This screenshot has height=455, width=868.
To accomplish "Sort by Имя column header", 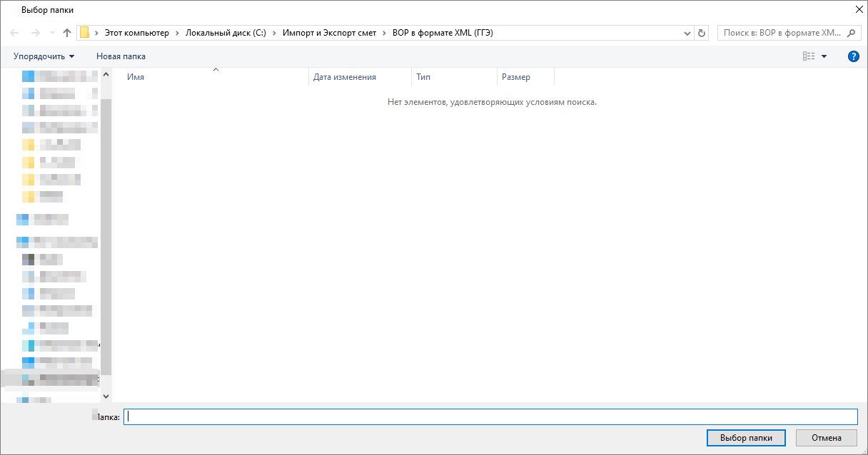I will point(136,77).
